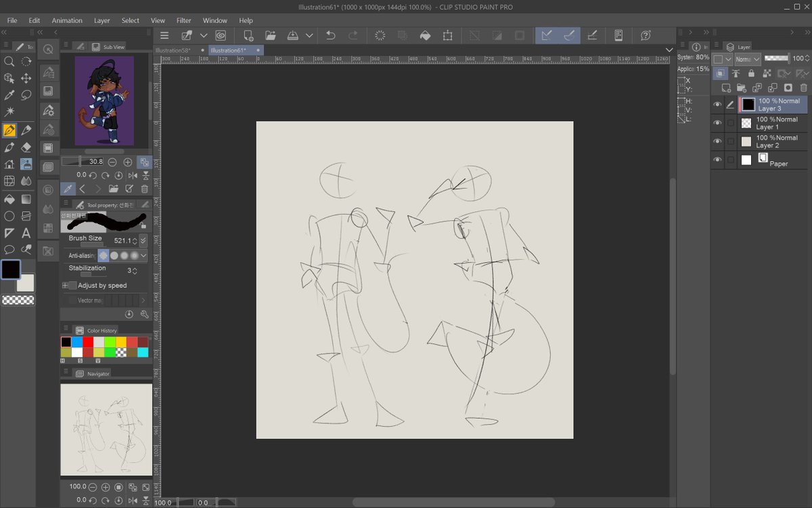This screenshot has width=812, height=508.
Task: Create new raster layer in Layer panel
Action: click(x=725, y=87)
